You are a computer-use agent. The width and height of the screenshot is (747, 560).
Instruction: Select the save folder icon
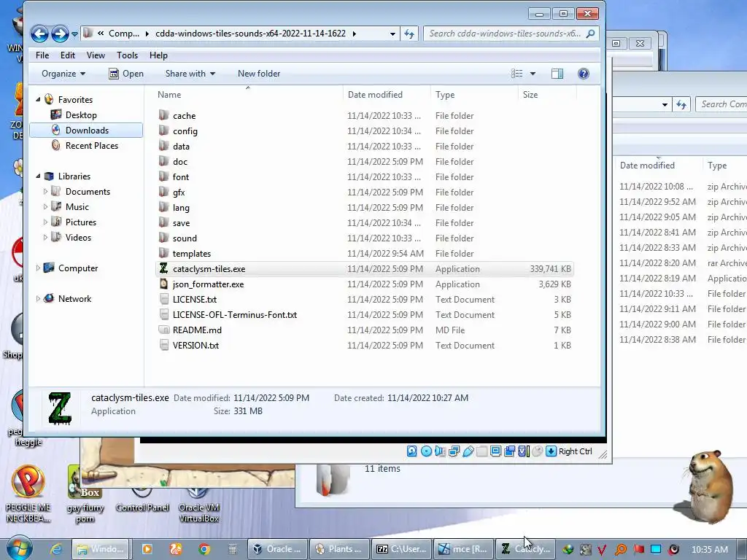(164, 223)
